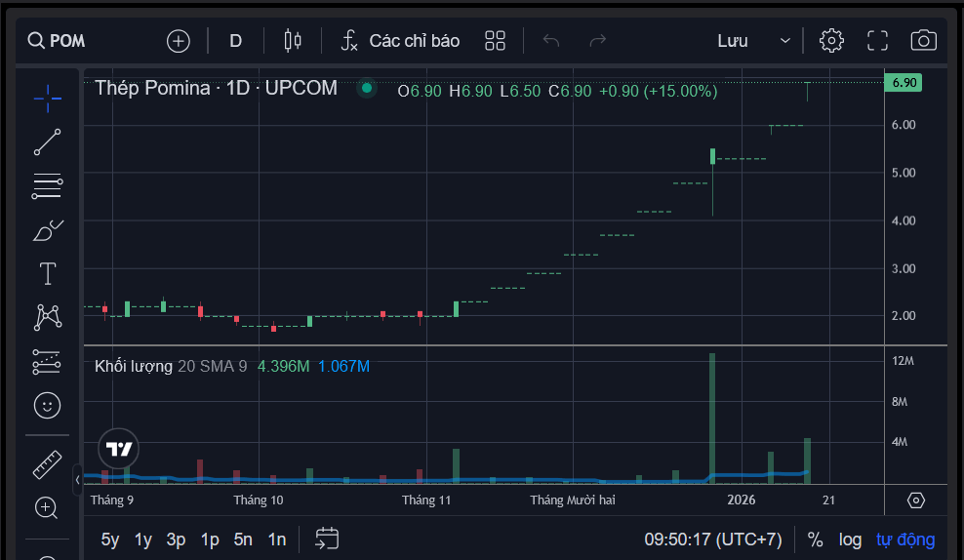The image size is (964, 560).
Task: Toggle auto scale (tự động)
Action: [x=904, y=540]
